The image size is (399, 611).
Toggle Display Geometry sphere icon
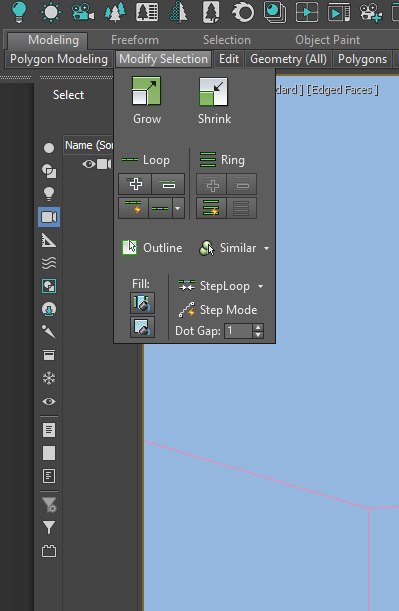49,148
